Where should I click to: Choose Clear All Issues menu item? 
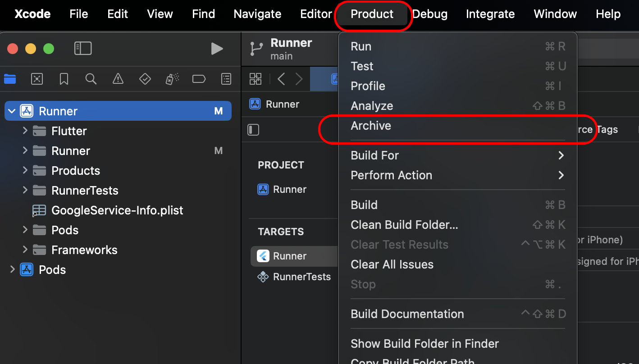coord(458,264)
